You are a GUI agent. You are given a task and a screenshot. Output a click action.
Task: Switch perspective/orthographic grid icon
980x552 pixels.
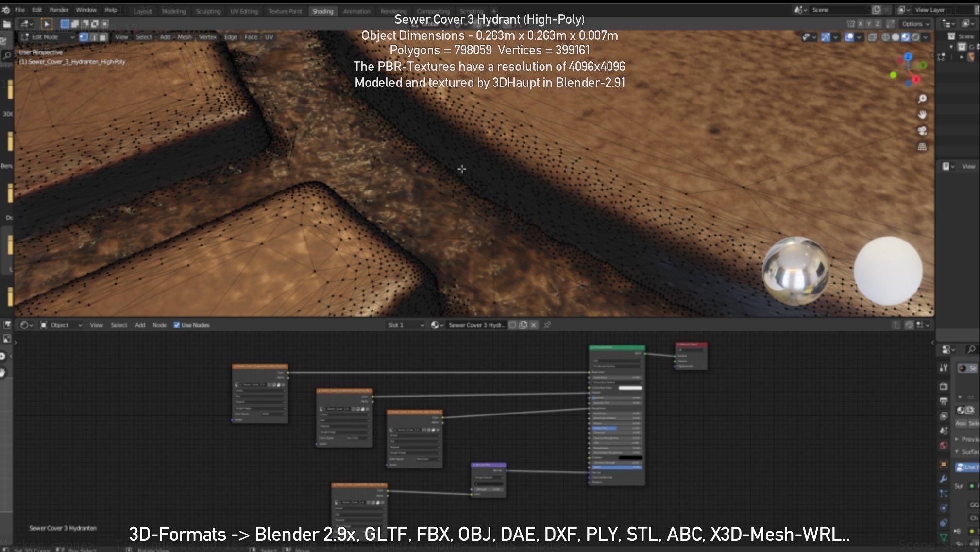coord(922,147)
